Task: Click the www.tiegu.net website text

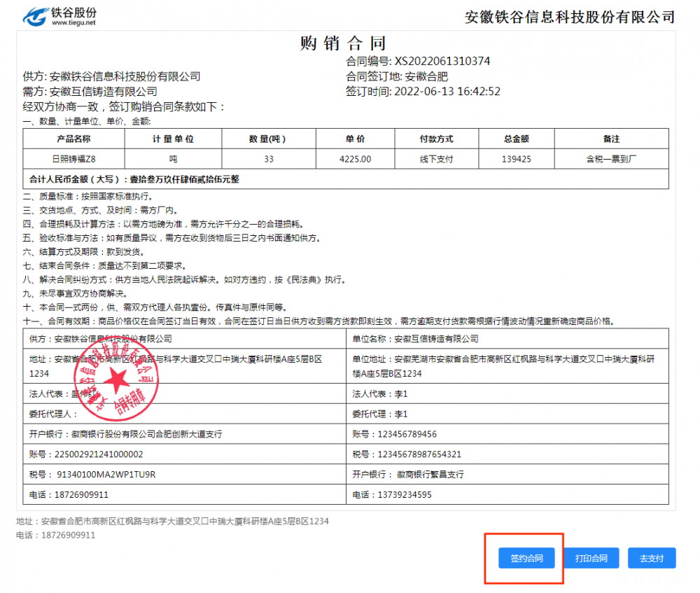Action: (x=74, y=22)
